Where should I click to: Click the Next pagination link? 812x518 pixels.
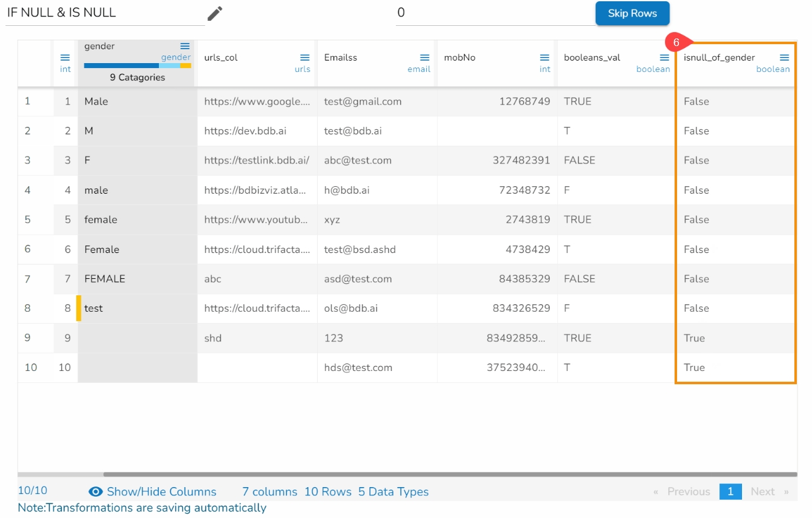coord(762,492)
